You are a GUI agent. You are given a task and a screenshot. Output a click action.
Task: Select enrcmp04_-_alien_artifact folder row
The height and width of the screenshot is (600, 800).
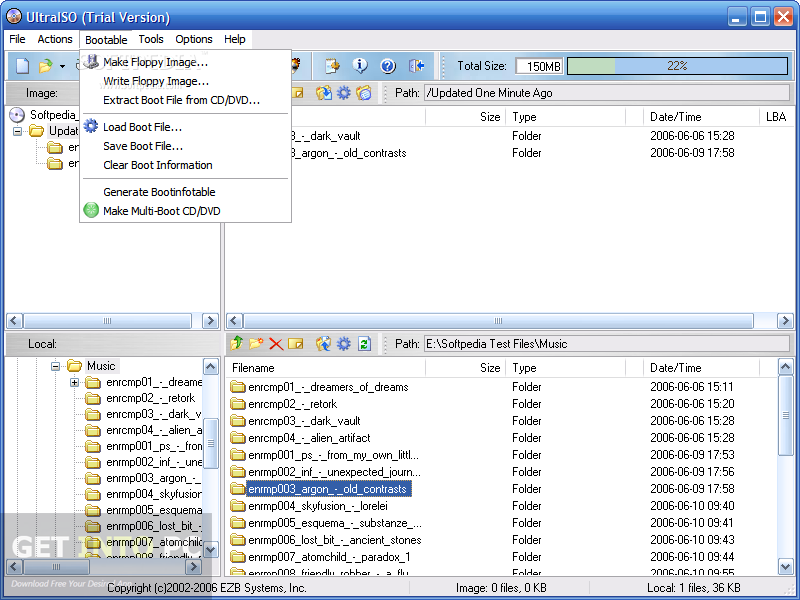pyautogui.click(x=309, y=438)
